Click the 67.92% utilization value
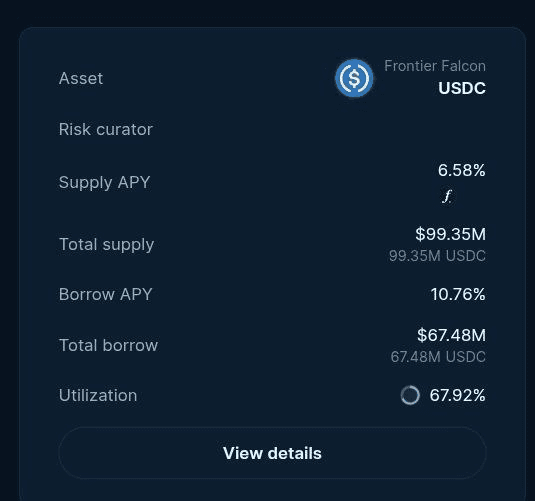The image size is (535, 501). pyautogui.click(x=457, y=395)
